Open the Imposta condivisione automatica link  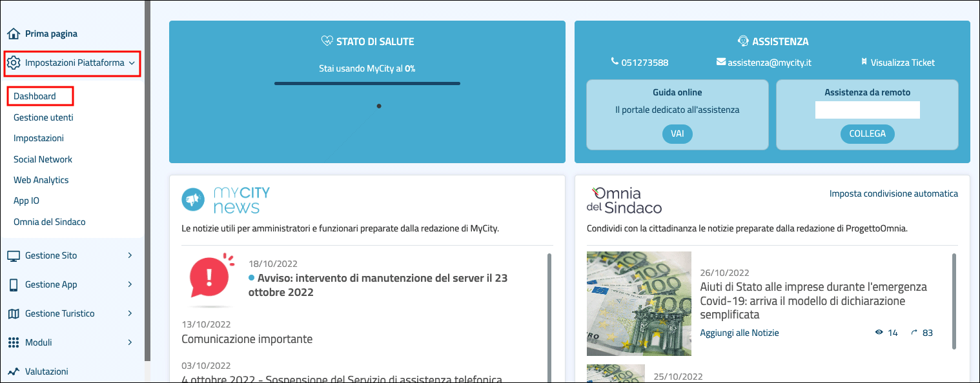893,193
